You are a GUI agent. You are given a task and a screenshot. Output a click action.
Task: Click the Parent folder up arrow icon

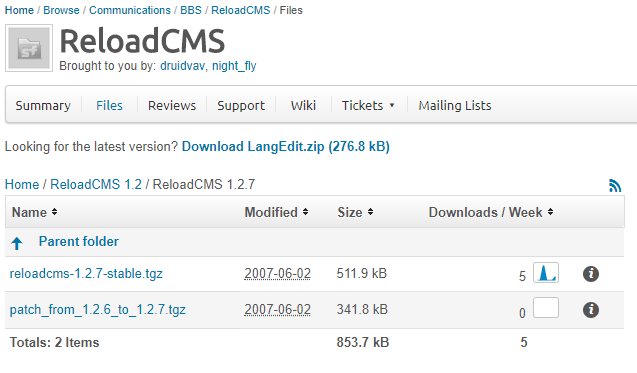[x=17, y=243]
